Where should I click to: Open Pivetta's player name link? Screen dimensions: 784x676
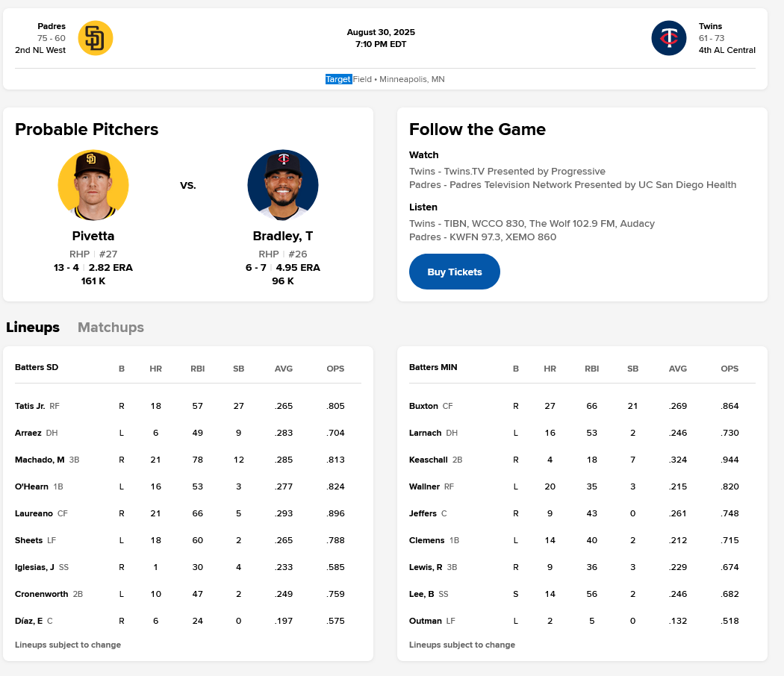[x=93, y=236]
